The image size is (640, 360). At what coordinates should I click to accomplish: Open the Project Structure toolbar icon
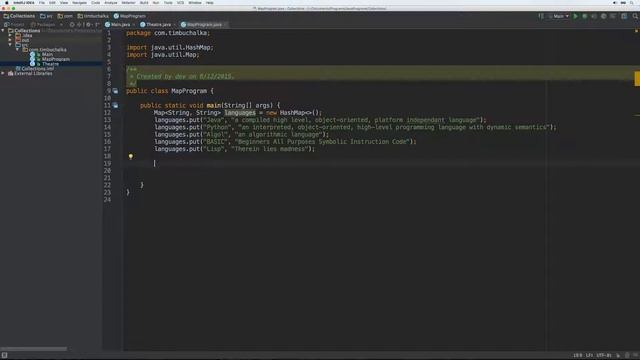pos(624,16)
